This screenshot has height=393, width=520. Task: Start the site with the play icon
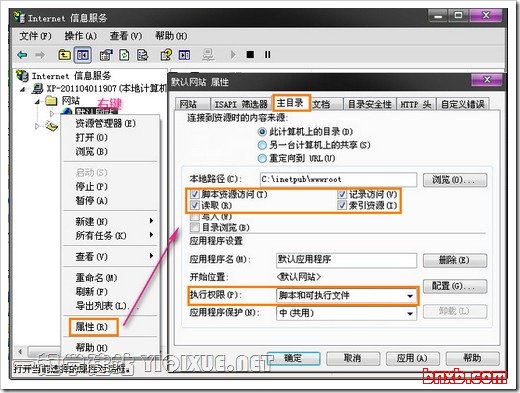tap(233, 54)
